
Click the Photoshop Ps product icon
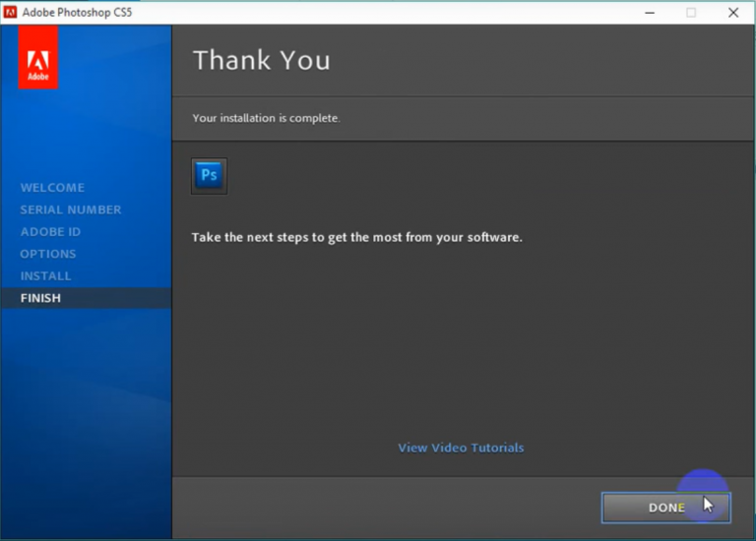[x=209, y=175]
